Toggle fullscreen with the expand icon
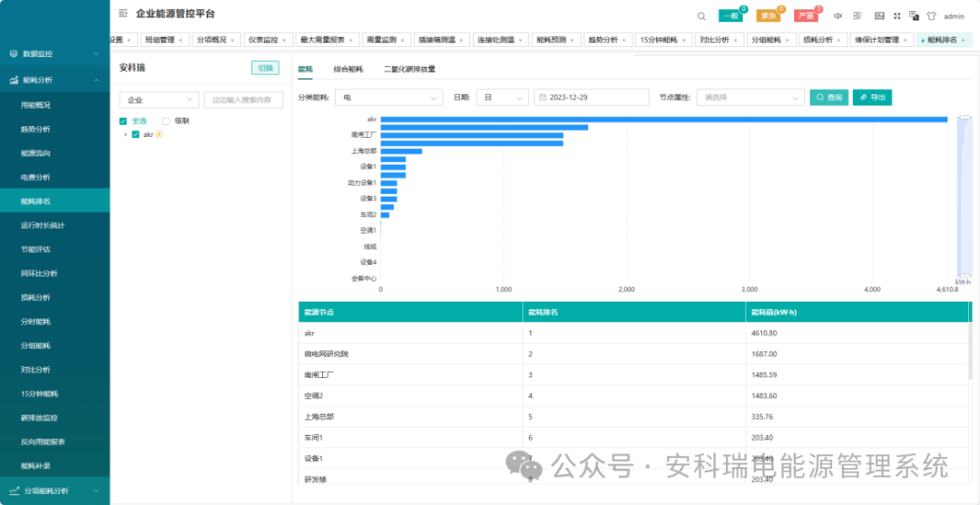Image resolution: width=980 pixels, height=505 pixels. pos(897,16)
